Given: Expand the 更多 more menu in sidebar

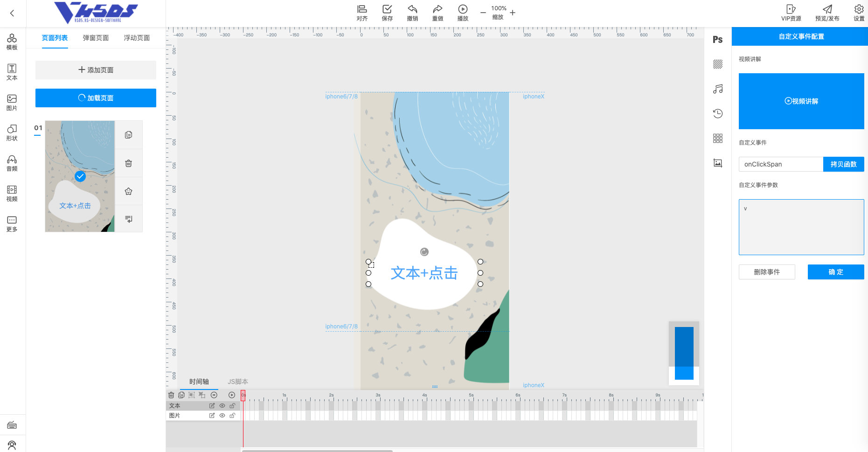Looking at the screenshot, I should (12, 223).
